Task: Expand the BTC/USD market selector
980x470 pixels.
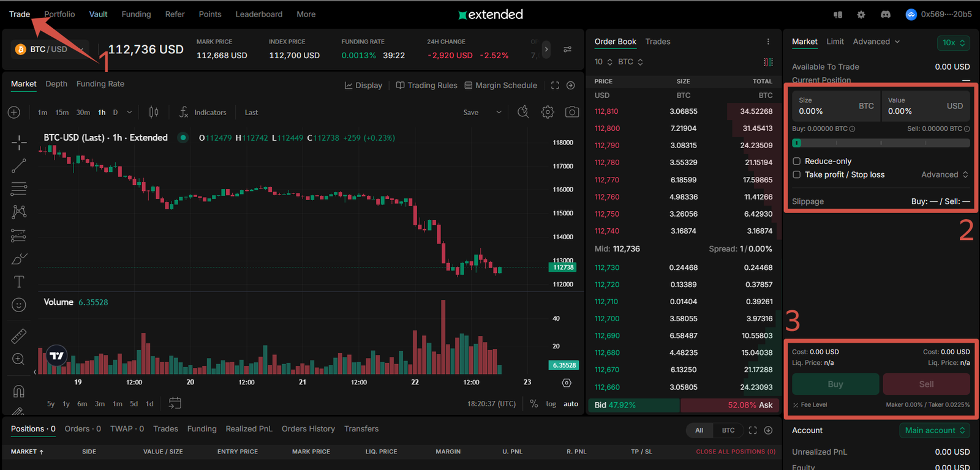Action: [x=49, y=49]
